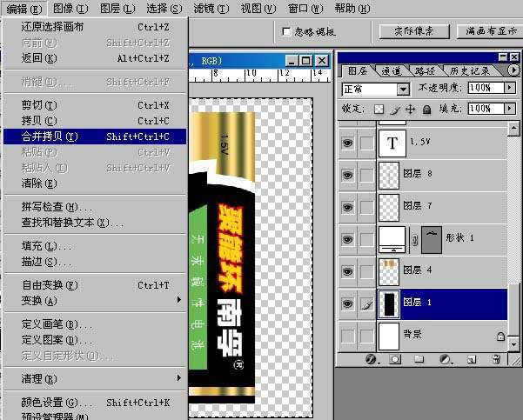Show the 背景 layer via its eye box
Image resolution: width=523 pixels, height=420 pixels.
(348, 336)
